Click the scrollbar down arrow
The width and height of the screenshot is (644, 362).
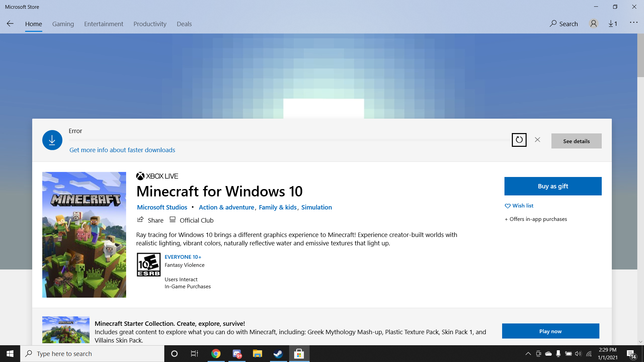pyautogui.click(x=641, y=342)
